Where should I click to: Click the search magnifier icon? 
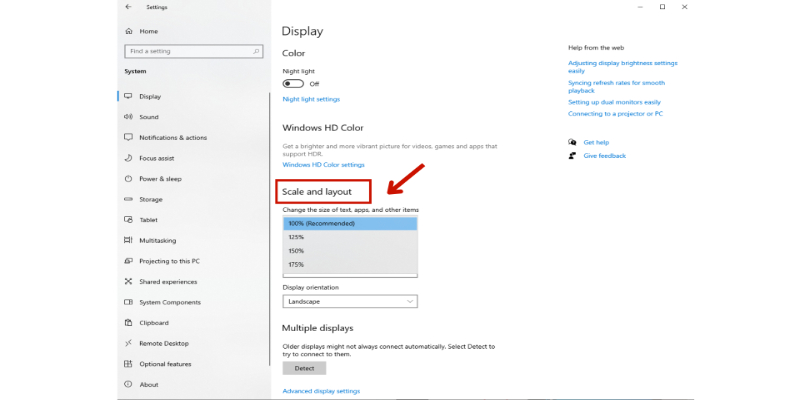coord(256,52)
